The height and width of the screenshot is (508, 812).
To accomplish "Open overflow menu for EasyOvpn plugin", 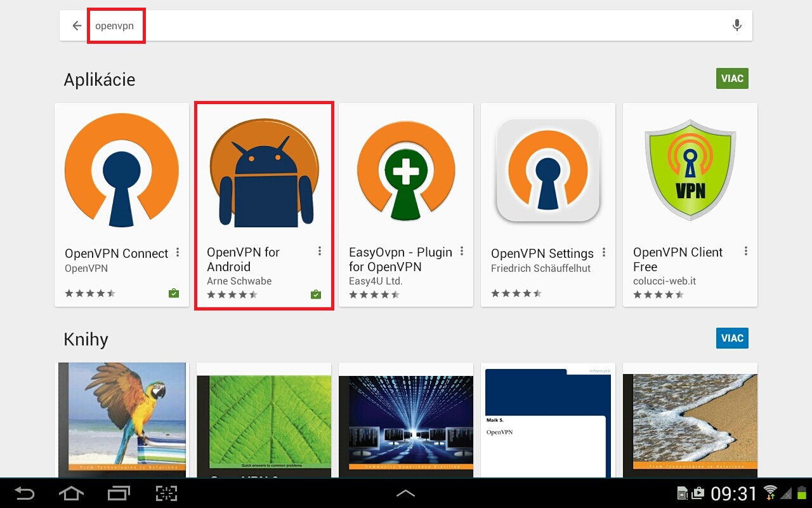I will pyautogui.click(x=462, y=251).
